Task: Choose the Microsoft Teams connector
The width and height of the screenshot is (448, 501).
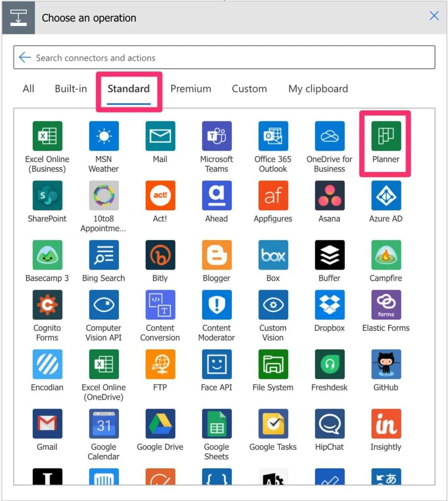Action: click(217, 136)
